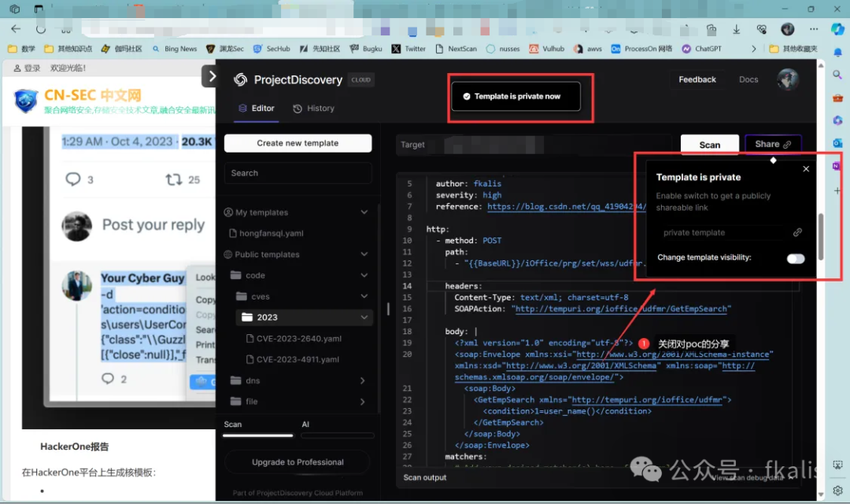The image size is (850, 504).
Task: Show more bookmarks via overflow chevron
Action: (x=753, y=49)
